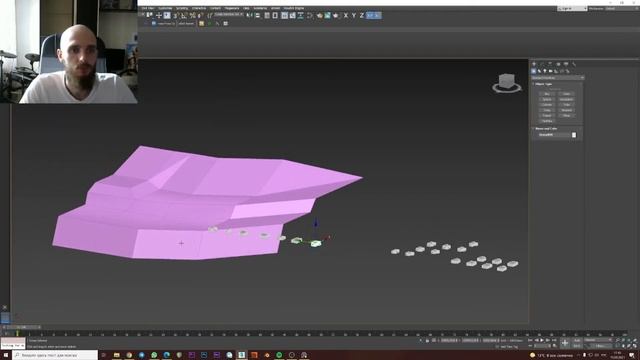640x360 pixels.
Task: Click the Cylinder primitive button
Action: [547, 104]
